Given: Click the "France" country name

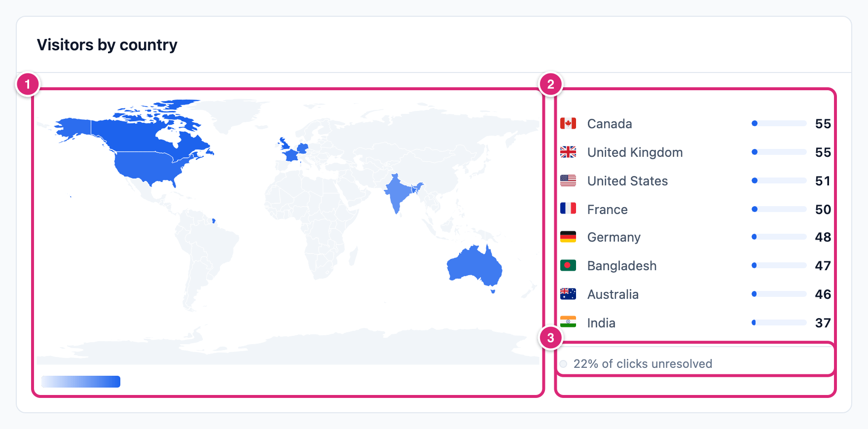Looking at the screenshot, I should (x=608, y=210).
